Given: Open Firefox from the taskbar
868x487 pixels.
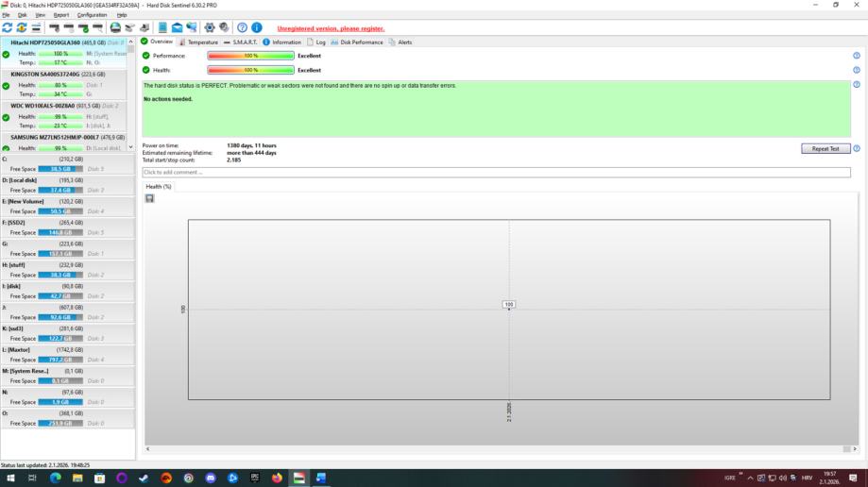Looking at the screenshot, I should [277, 478].
